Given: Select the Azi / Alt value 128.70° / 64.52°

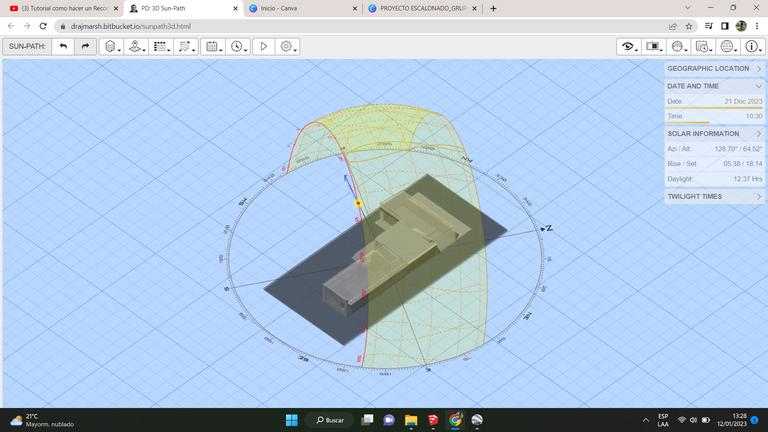Looking at the screenshot, I should point(738,148).
